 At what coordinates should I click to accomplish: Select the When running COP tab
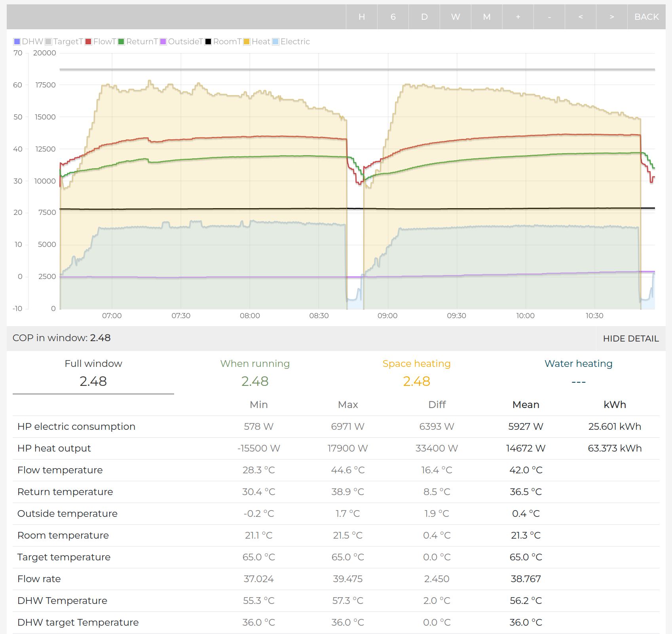coord(255,373)
